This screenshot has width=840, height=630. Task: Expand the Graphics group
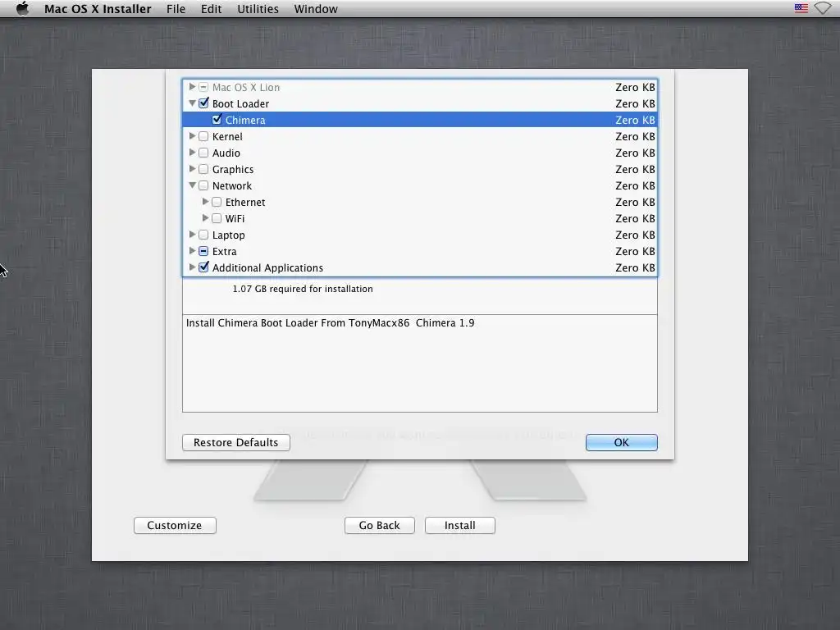click(192, 168)
